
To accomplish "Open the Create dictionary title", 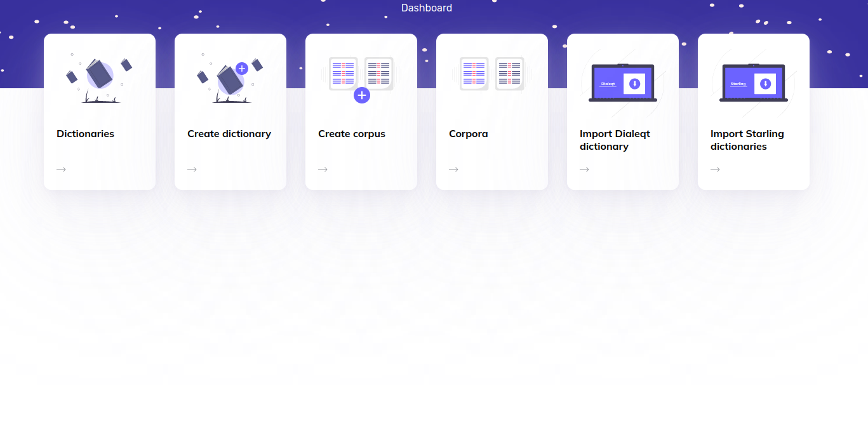I will (x=229, y=134).
